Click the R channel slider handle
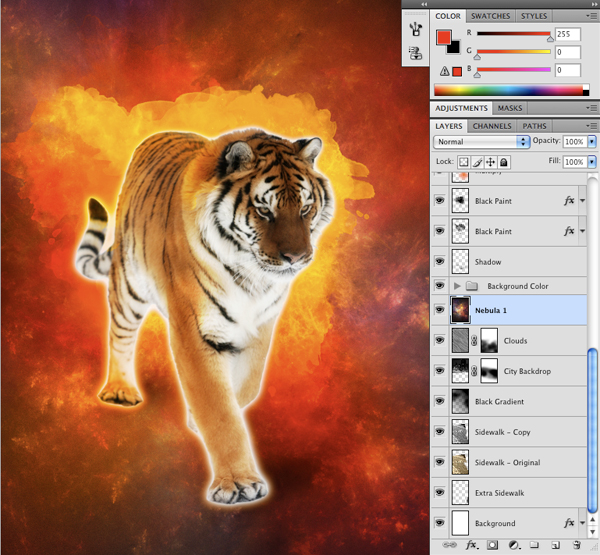 (x=550, y=38)
